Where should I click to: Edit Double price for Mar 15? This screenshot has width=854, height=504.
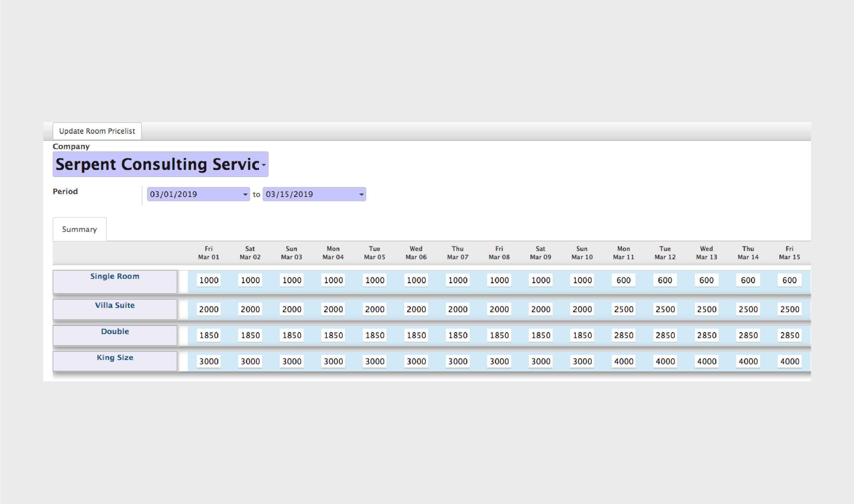pos(789,335)
